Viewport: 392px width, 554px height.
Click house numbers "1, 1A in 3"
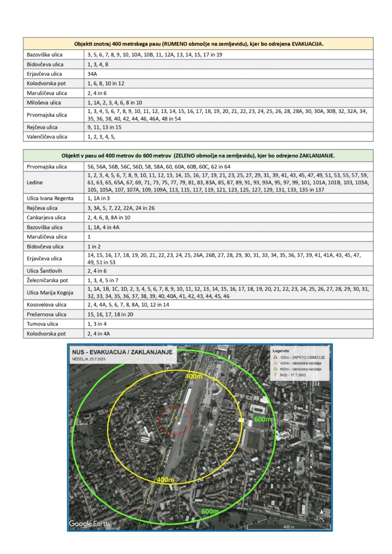98,198
